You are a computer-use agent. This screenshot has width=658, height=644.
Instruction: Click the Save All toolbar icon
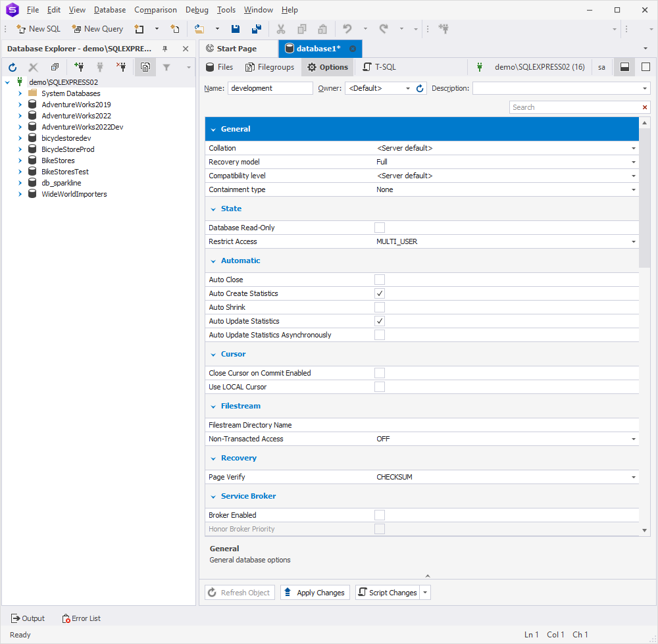pyautogui.click(x=257, y=29)
